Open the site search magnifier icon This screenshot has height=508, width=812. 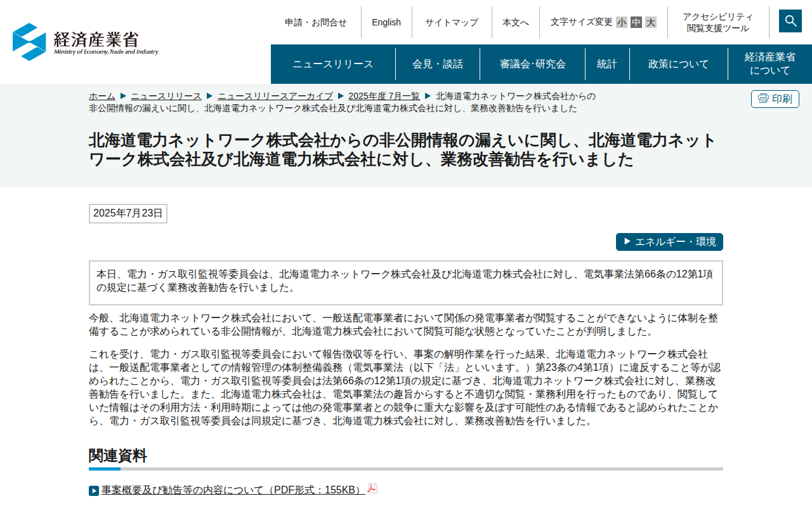(x=790, y=21)
